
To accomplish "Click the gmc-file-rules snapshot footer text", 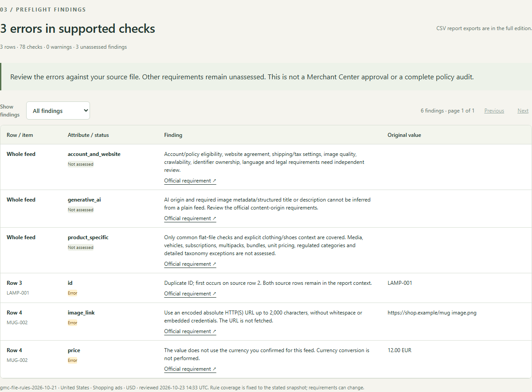I will point(182,388).
